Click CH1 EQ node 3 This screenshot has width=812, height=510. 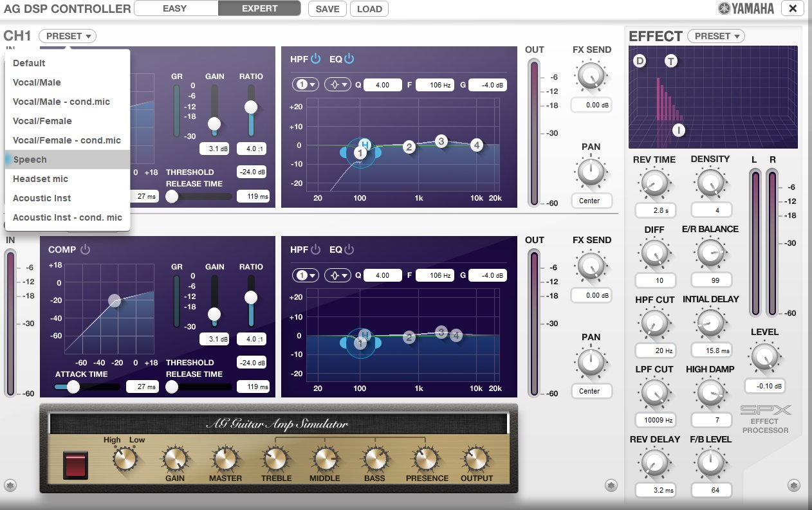click(x=441, y=141)
